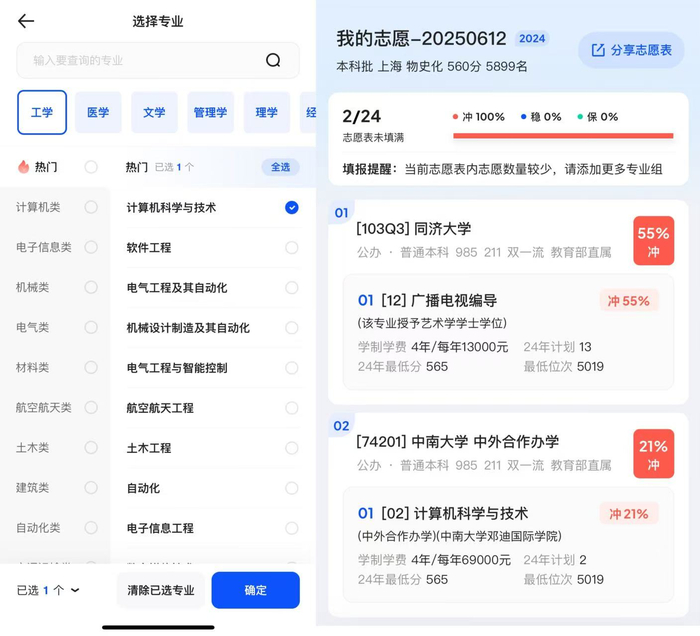Viewport: 700px width, 636px height.
Task: Tap the 冲 100% legend item
Action: 478,117
